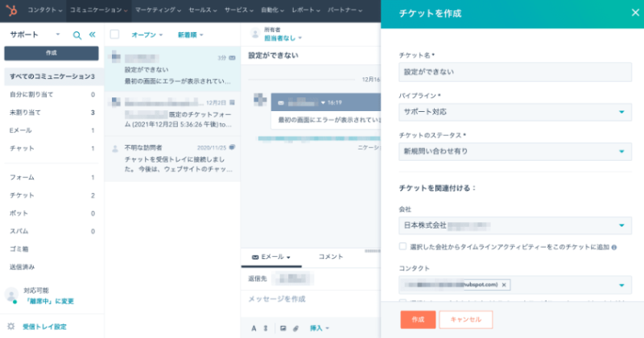The width and height of the screenshot is (644, 338).
Task: Expand message header arrow near 16:19
Action: tap(323, 103)
